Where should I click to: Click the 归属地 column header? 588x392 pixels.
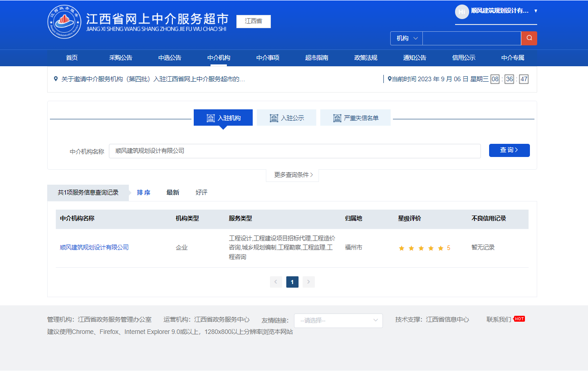click(353, 219)
